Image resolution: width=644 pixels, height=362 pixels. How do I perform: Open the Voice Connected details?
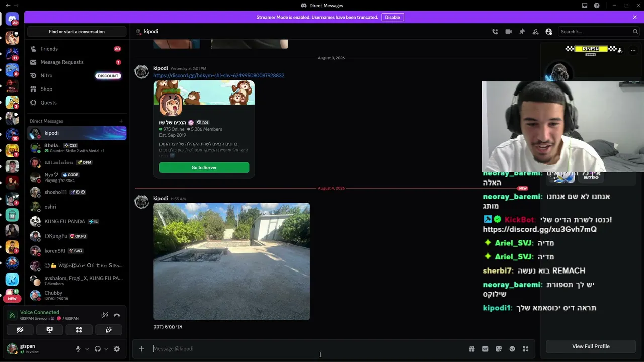click(x=40, y=312)
